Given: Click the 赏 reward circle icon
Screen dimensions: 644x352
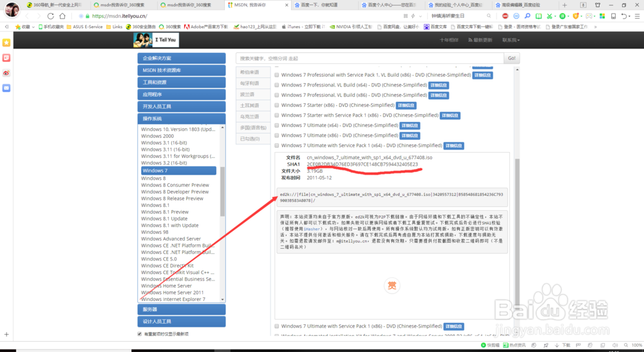Looking at the screenshot, I should coord(392,286).
